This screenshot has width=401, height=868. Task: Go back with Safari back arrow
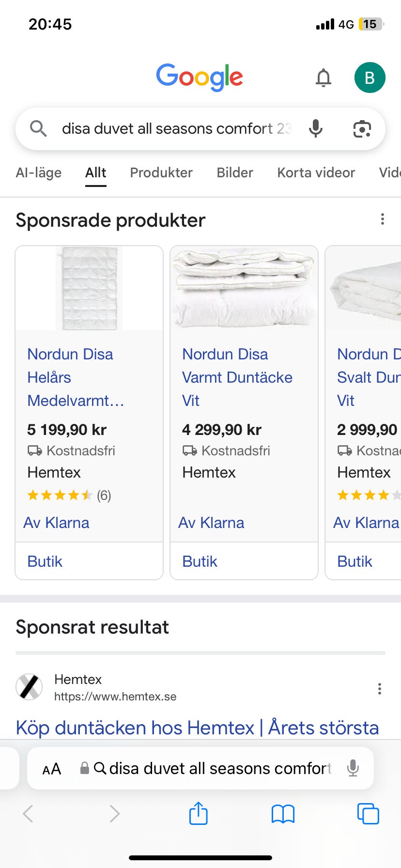coord(29,814)
